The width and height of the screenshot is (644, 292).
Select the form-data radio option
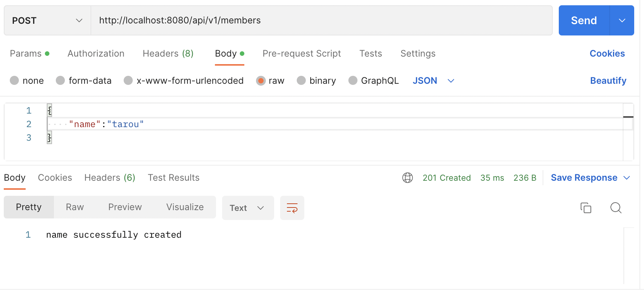(x=60, y=80)
